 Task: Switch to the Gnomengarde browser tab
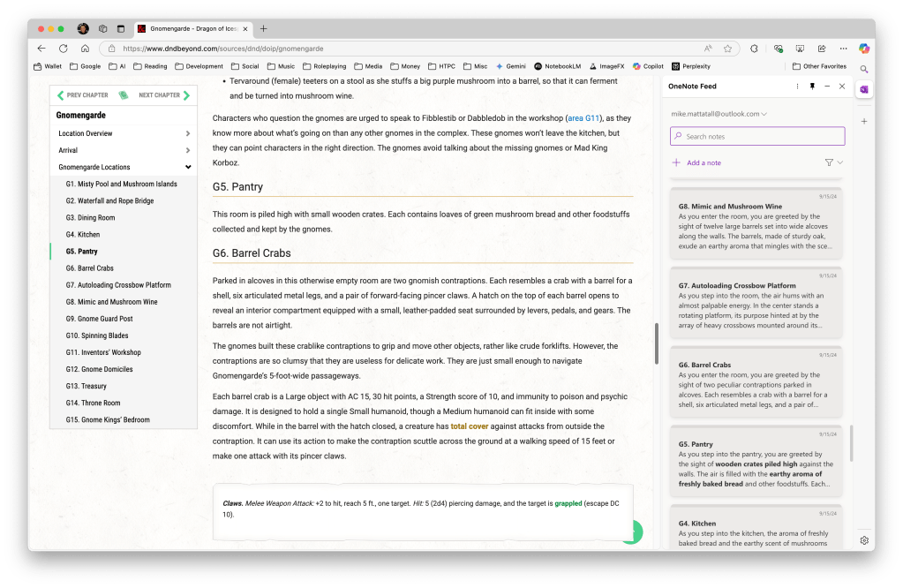[x=190, y=28]
